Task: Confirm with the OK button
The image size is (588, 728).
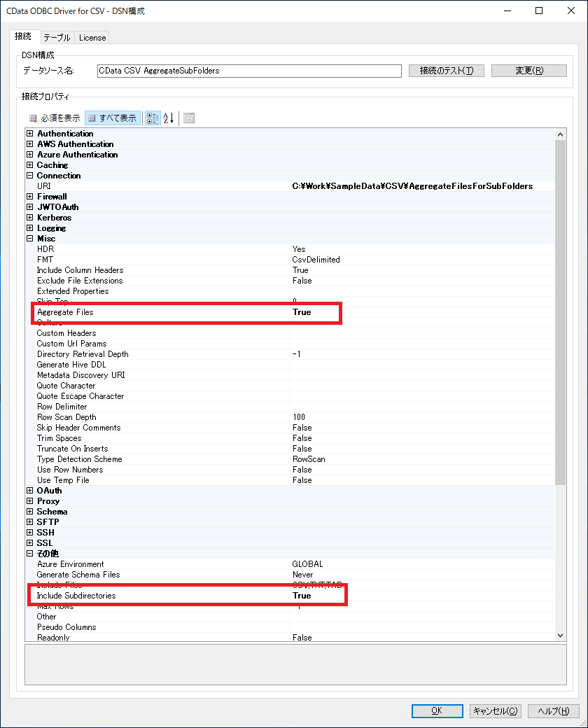Action: click(x=437, y=710)
